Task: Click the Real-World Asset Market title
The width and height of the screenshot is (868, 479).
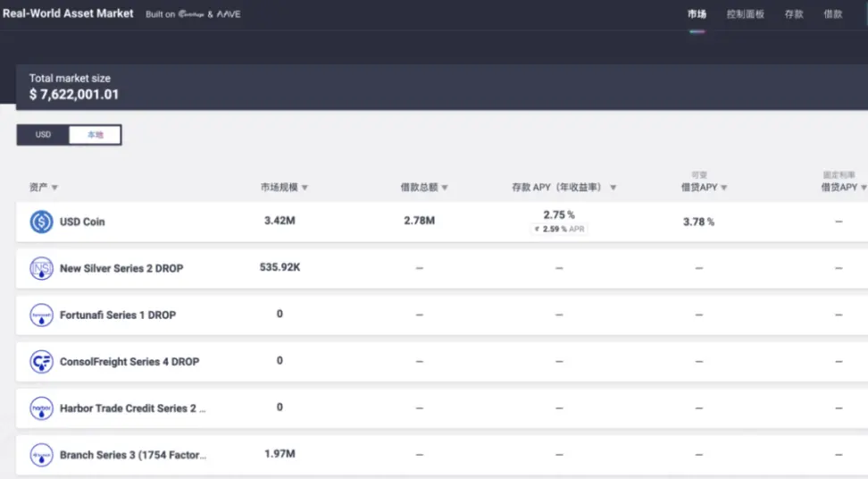Action: pyautogui.click(x=68, y=13)
